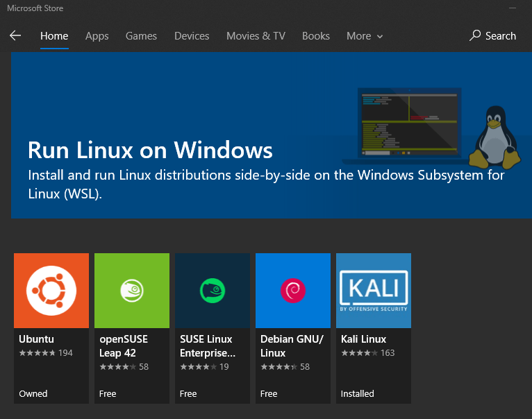Open the openSUSE Leap 42 green tile
This screenshot has width=532, height=419.
(132, 291)
